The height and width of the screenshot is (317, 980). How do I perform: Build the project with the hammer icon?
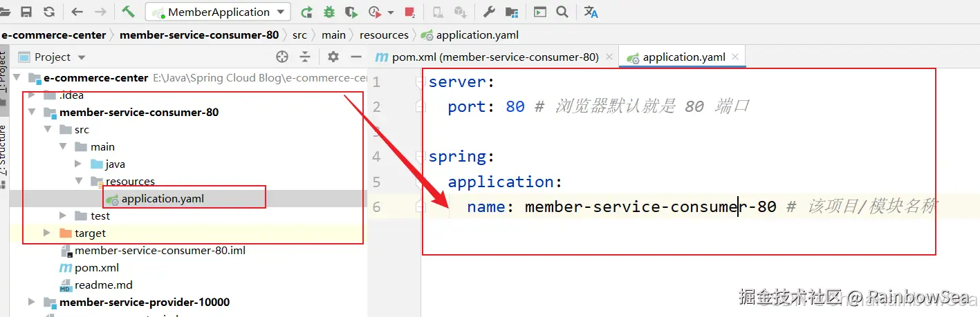click(x=128, y=12)
